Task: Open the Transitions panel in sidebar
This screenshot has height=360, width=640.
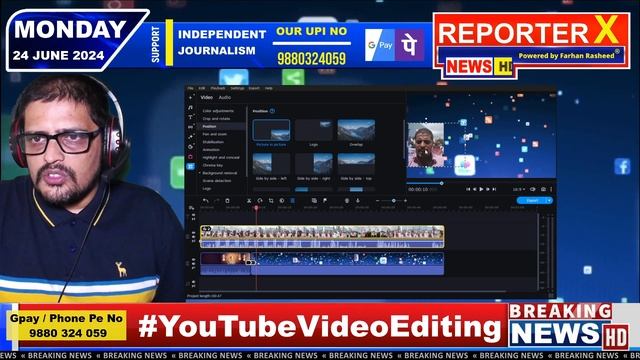Action: click(x=191, y=127)
